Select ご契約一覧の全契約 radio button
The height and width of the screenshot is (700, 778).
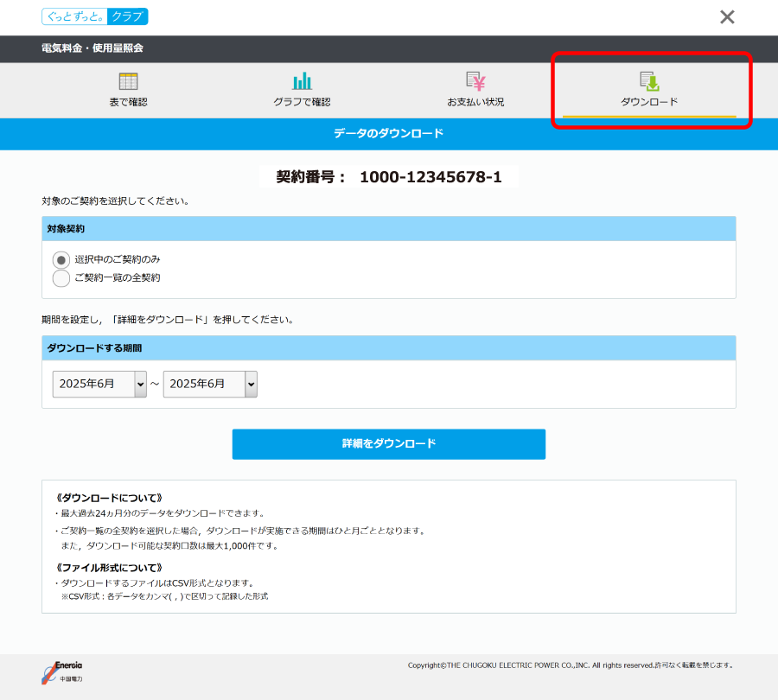pyautogui.click(x=61, y=277)
